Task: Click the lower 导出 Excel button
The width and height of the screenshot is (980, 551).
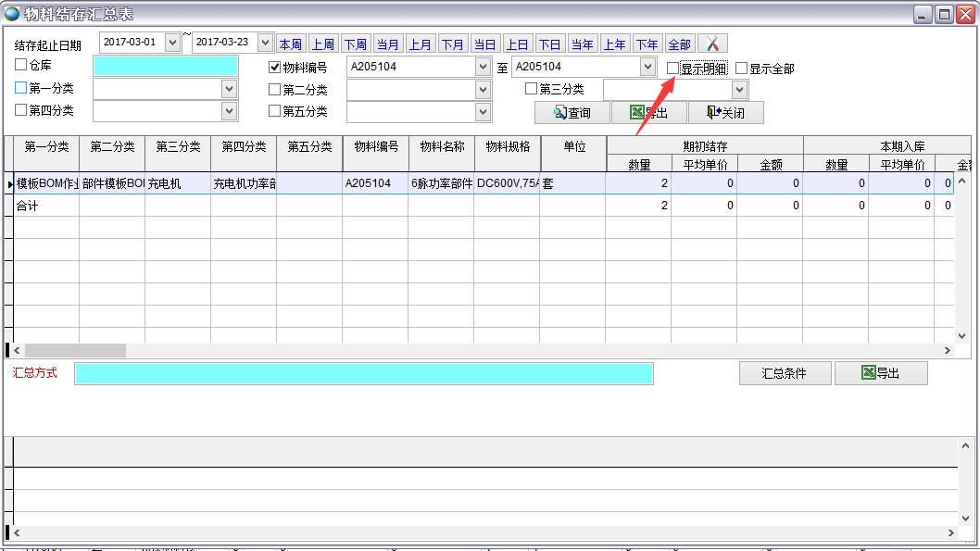Action: click(880, 373)
